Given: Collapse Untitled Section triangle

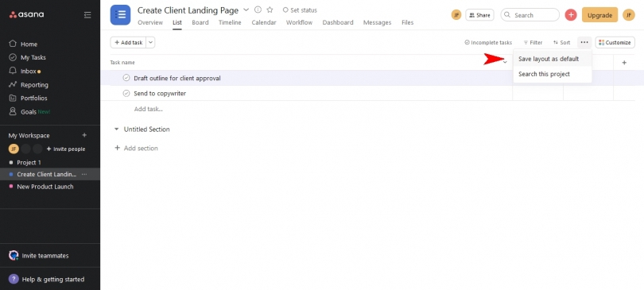Looking at the screenshot, I should pos(117,130).
